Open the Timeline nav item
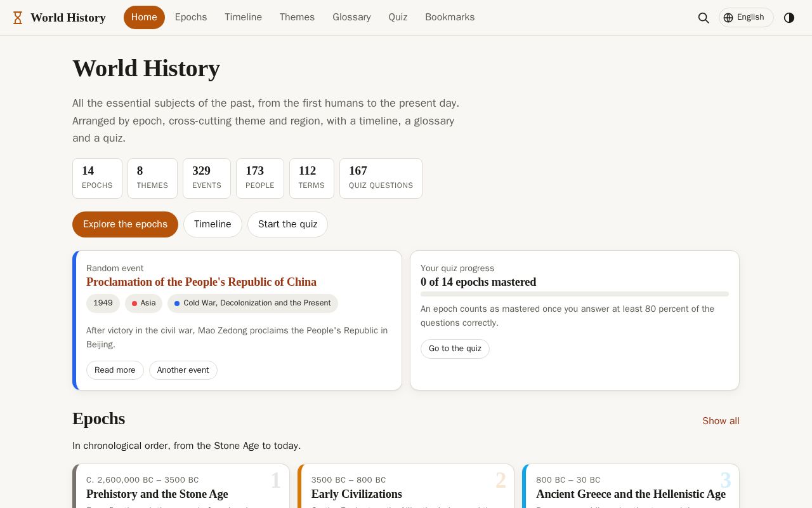The image size is (812, 508). point(243,17)
